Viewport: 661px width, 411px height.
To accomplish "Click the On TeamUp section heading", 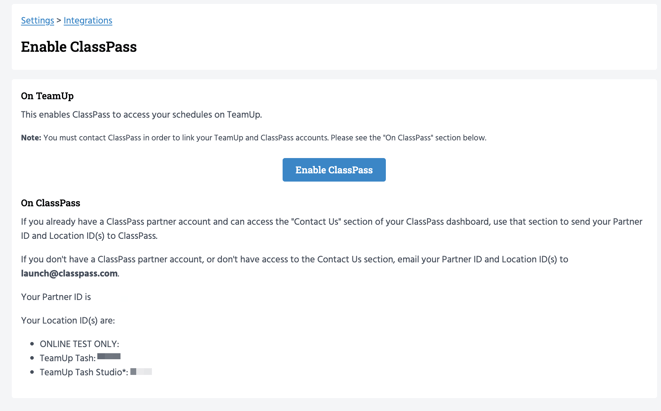I will click(x=47, y=96).
